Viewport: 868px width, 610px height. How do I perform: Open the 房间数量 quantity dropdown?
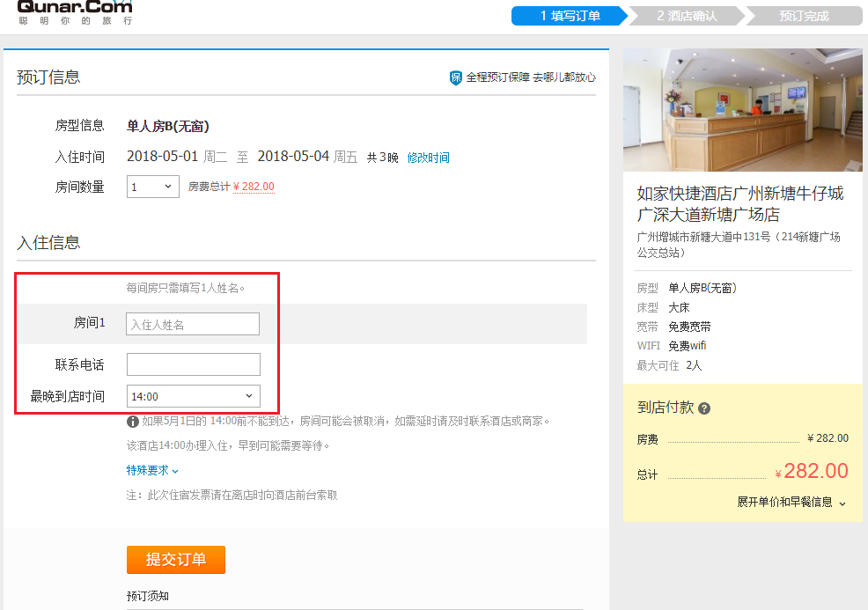pyautogui.click(x=151, y=187)
